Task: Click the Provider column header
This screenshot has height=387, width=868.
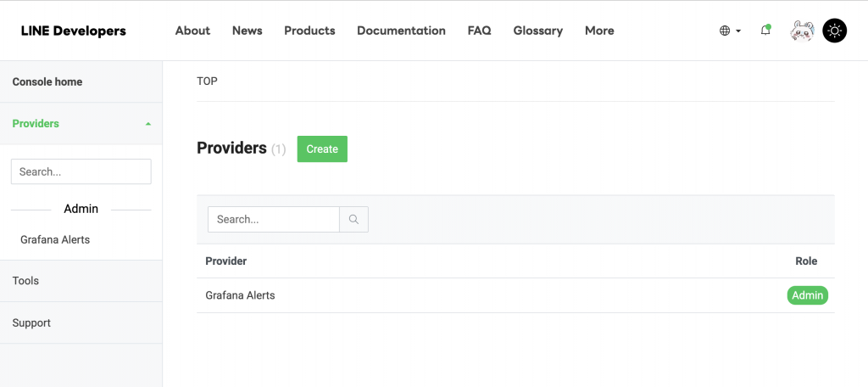Action: [225, 261]
